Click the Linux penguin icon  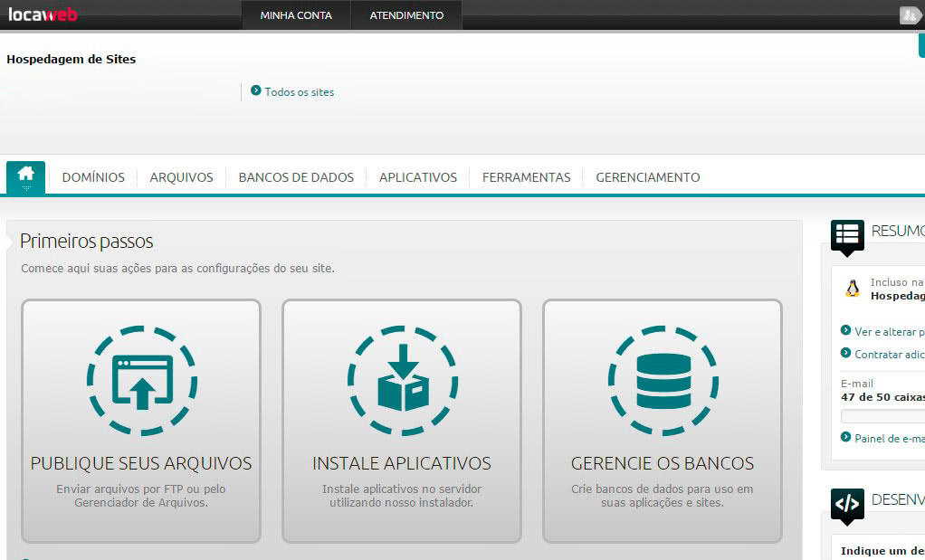click(852, 289)
